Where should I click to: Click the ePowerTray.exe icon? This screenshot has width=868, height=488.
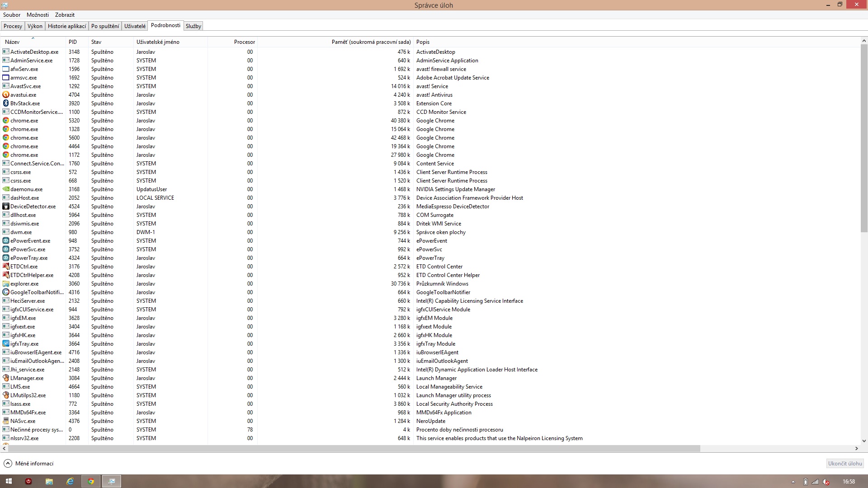6,258
